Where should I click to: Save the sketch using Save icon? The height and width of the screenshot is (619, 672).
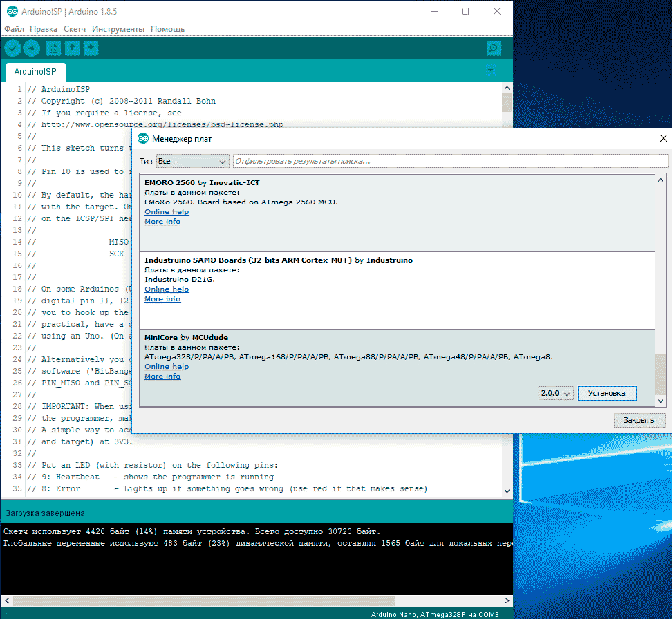91,48
